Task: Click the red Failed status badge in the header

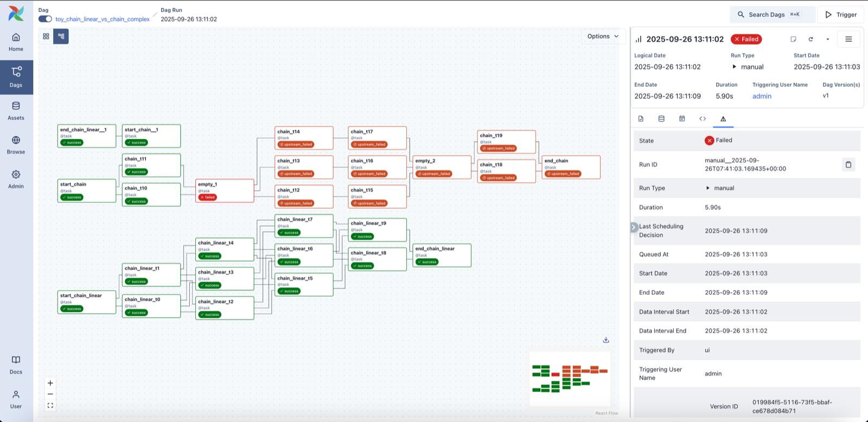Action: [x=746, y=39]
